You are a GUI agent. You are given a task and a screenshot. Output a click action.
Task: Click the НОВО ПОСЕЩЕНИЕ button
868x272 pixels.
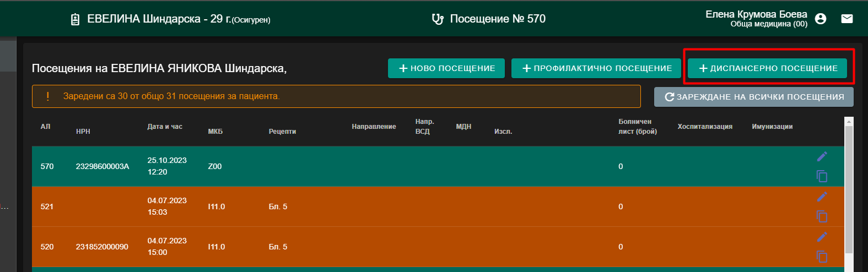coord(446,68)
